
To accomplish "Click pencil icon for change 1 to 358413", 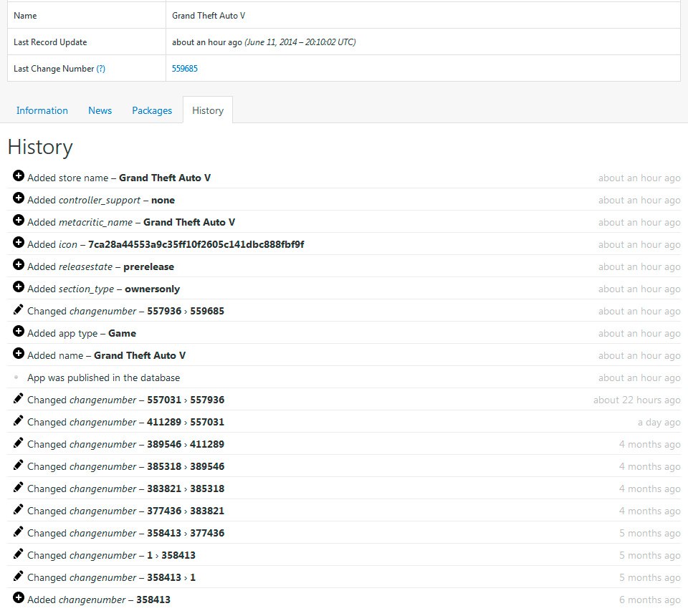I will (18, 554).
